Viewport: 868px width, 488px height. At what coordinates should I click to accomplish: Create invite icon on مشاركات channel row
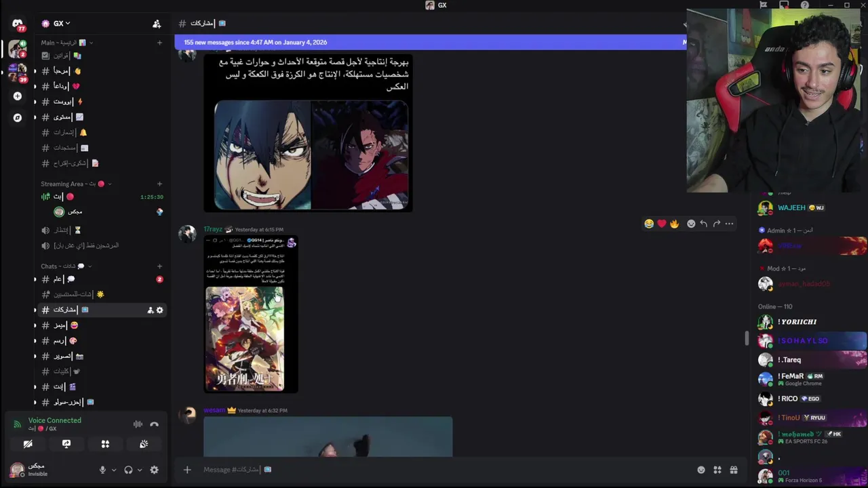(151, 310)
